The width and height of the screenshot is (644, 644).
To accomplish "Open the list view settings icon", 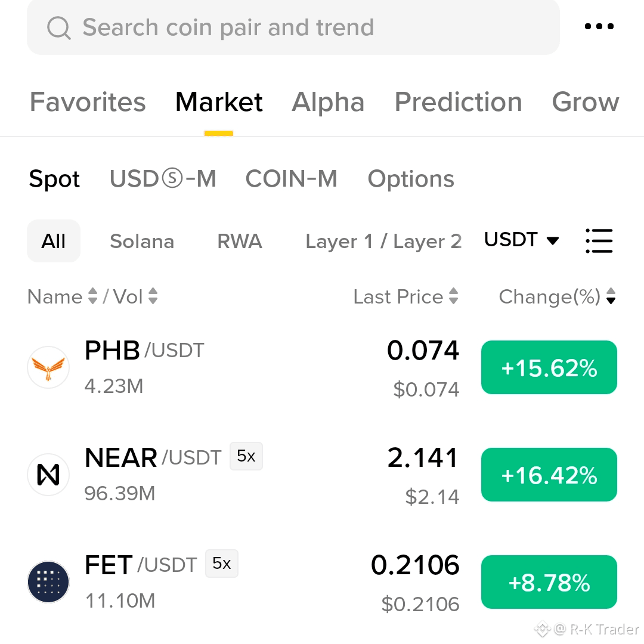I will [x=599, y=241].
